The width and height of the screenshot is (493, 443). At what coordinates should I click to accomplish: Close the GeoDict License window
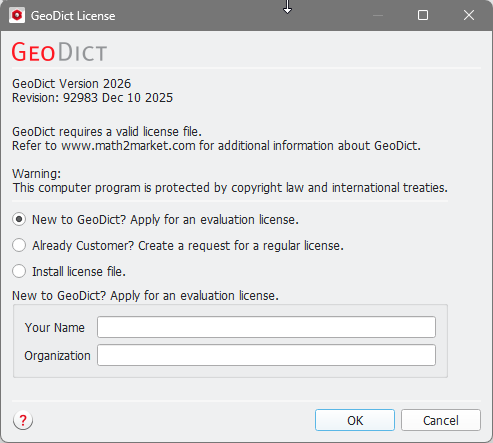[469, 15]
